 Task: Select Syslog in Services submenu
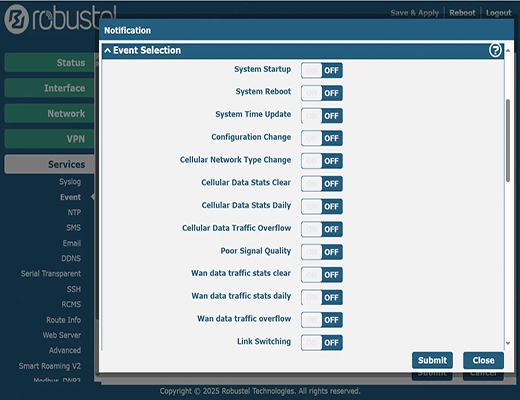[x=70, y=182]
